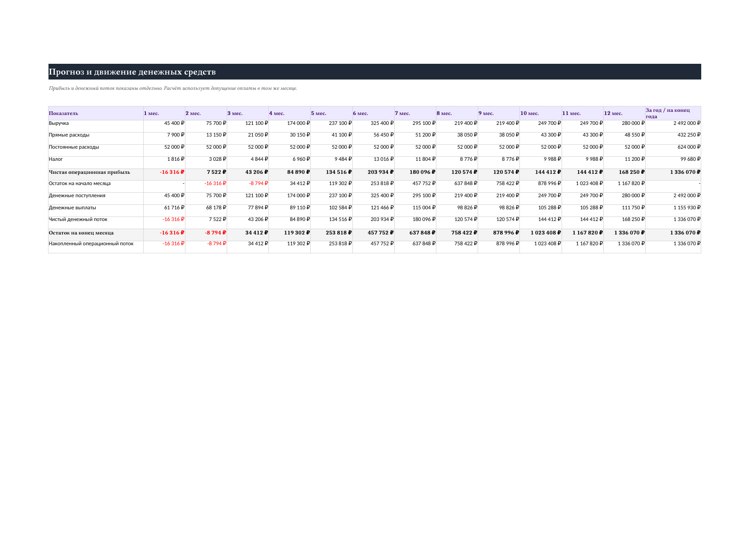The width and height of the screenshot is (756, 535).
Task: Click the 'Денежные выплаты' row label
Action: coord(72,208)
